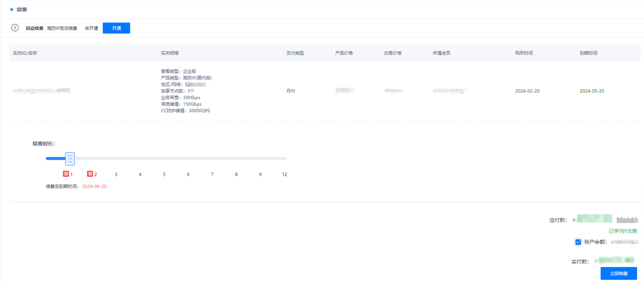Pick 9 months on the duration scale
Screen dimensions: 644x286
pyautogui.click(x=260, y=174)
